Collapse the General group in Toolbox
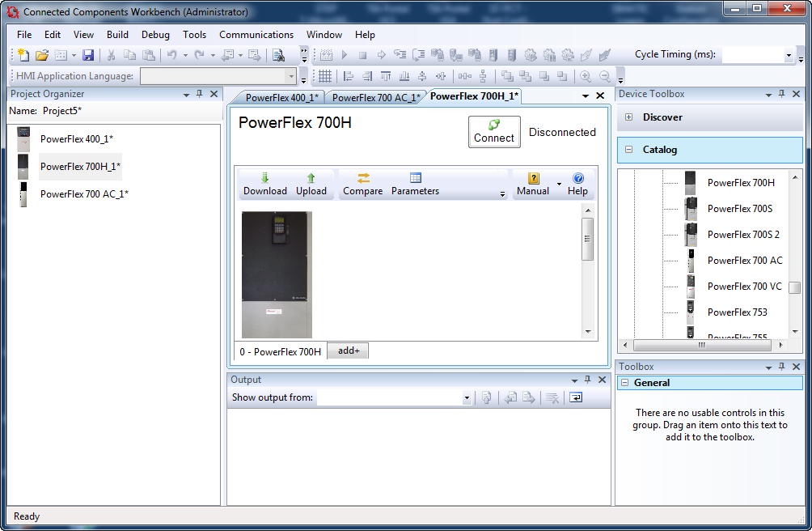The height and width of the screenshot is (531, 812). [625, 383]
